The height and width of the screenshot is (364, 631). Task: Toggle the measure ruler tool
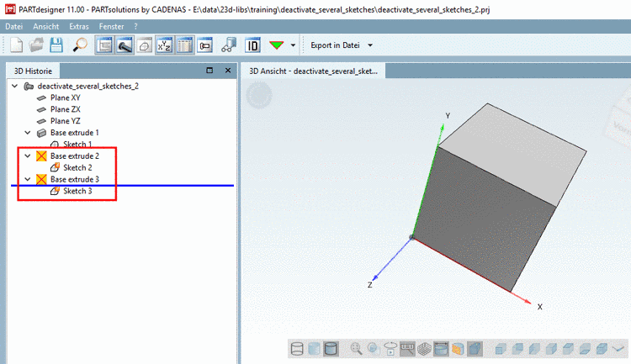coord(407,349)
